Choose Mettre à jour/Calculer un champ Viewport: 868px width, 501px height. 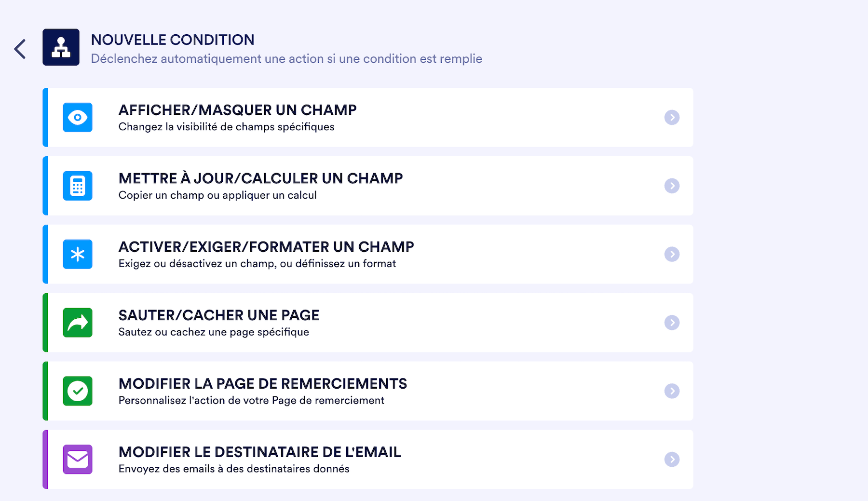click(x=260, y=178)
